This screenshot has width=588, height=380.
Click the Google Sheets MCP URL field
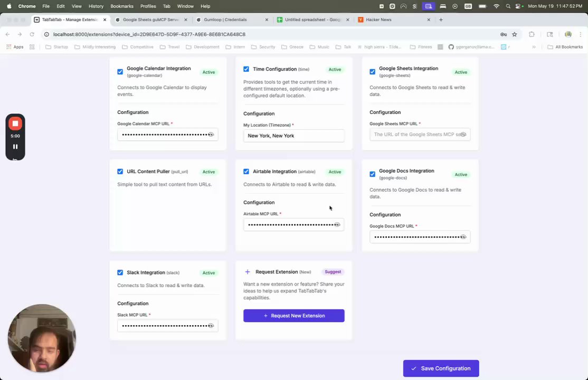click(x=420, y=134)
